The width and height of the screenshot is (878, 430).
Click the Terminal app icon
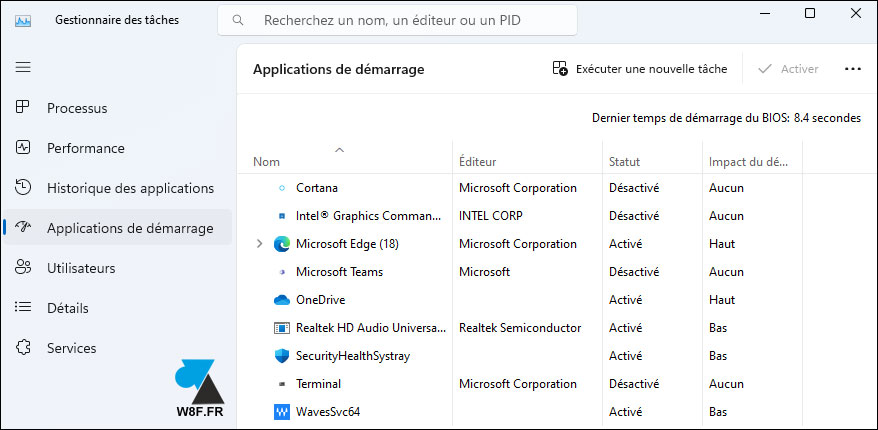(x=282, y=384)
